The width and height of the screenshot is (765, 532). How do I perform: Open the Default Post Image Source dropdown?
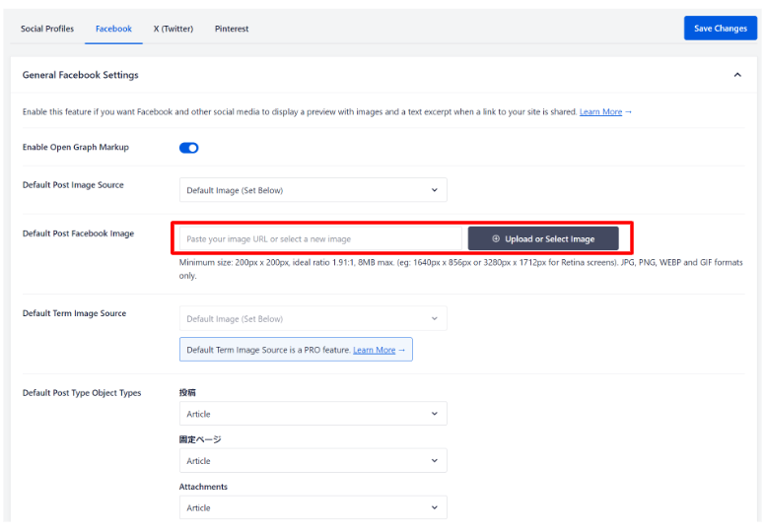(313, 190)
